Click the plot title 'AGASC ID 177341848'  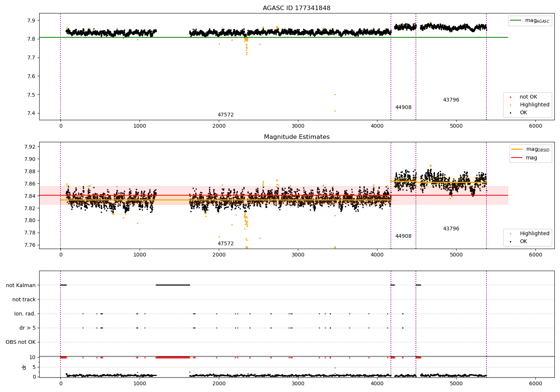point(296,8)
